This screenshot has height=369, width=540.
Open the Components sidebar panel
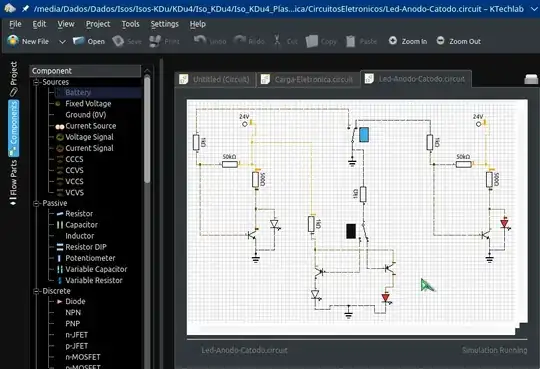pyautogui.click(x=13, y=128)
